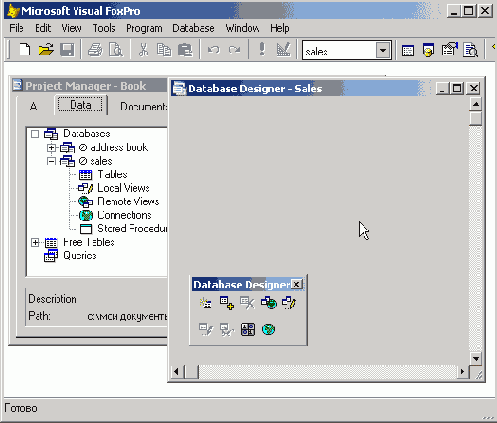Image resolution: width=497 pixels, height=423 pixels.
Task: Collapse the sales database node
Action: tap(51, 161)
